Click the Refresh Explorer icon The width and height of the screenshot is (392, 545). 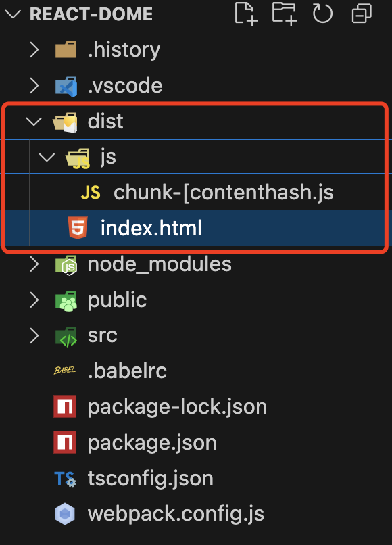pyautogui.click(x=322, y=14)
